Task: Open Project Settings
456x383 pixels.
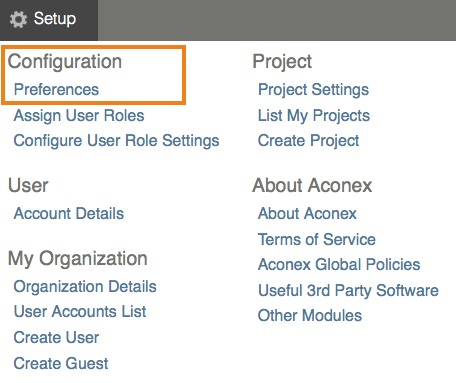Action: tap(313, 90)
